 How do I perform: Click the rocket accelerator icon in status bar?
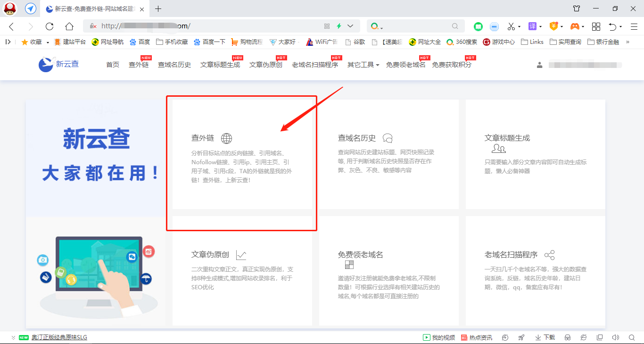pyautogui.click(x=521, y=337)
